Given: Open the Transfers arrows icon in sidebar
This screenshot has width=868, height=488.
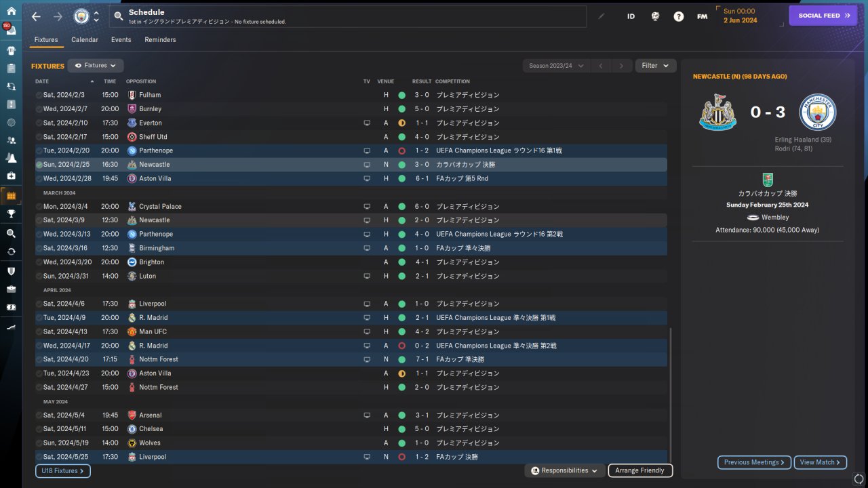Looking at the screenshot, I should click(11, 251).
